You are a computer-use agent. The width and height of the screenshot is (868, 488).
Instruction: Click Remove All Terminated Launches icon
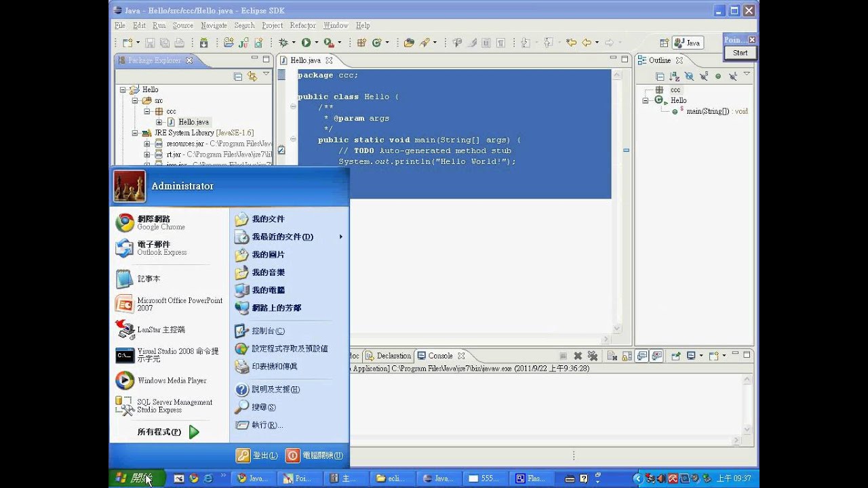[592, 355]
